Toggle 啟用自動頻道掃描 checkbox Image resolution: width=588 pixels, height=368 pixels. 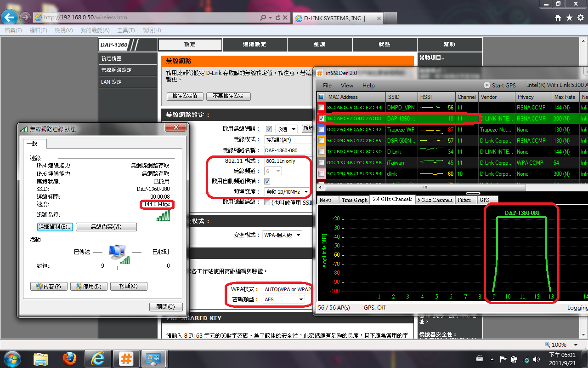coord(267,181)
